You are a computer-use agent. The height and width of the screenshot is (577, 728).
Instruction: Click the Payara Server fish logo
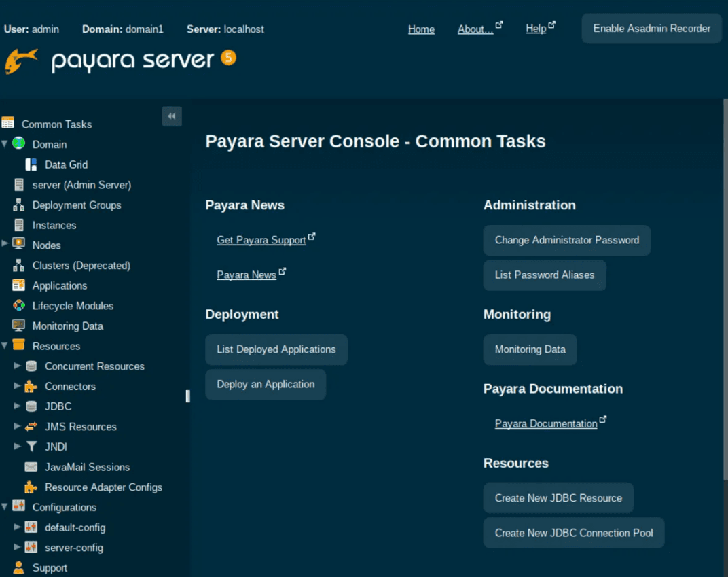(20, 60)
